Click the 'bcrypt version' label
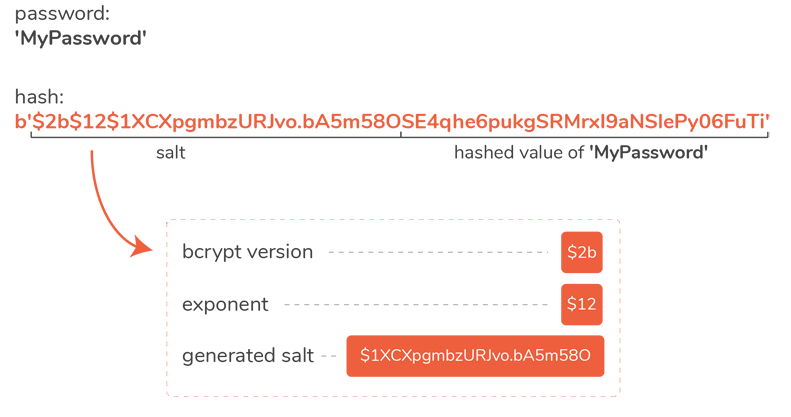 pyautogui.click(x=247, y=252)
